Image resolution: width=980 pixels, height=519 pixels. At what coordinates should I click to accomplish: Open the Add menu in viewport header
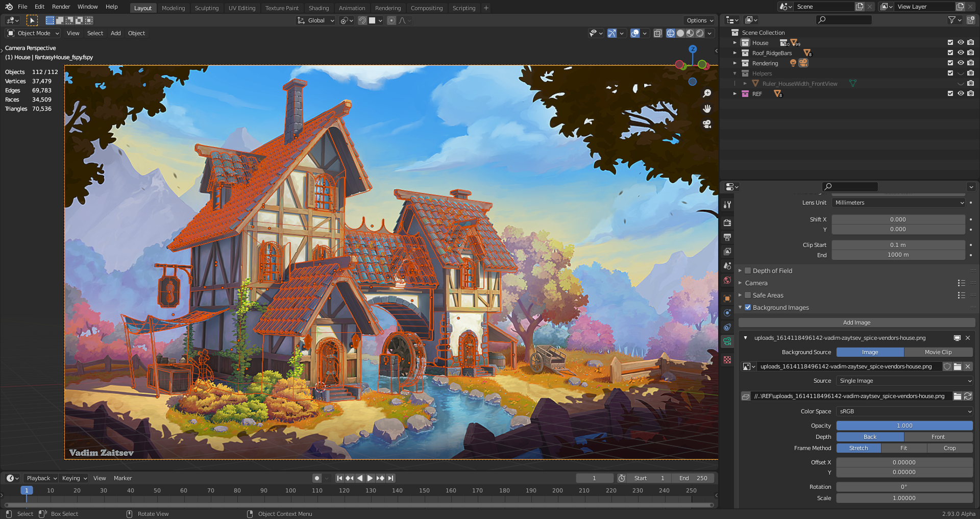[x=116, y=33]
